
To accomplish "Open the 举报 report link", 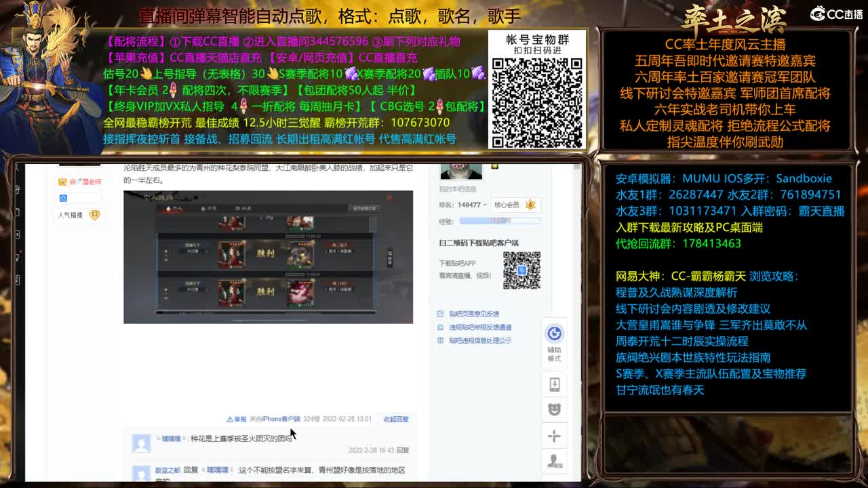I will pos(237,419).
